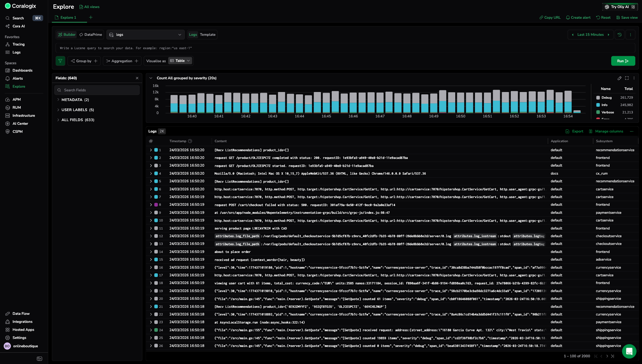Image resolution: width=642 pixels, height=364 pixels.
Task: Open the logs data source dropdown
Action: pyautogui.click(x=146, y=35)
